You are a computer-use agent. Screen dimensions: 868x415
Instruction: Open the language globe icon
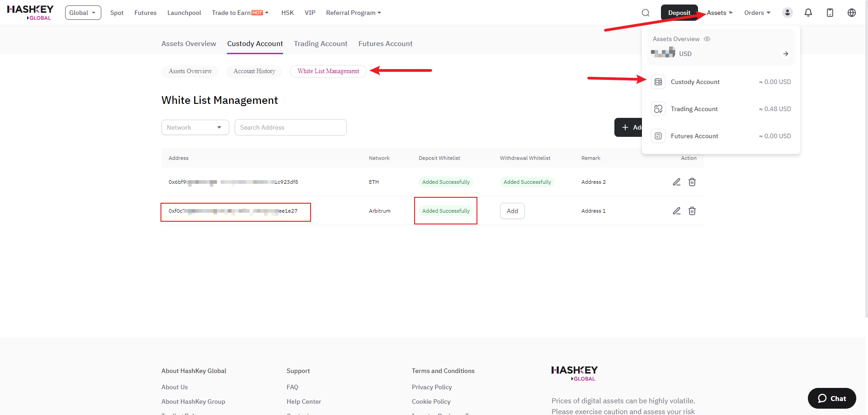pyautogui.click(x=852, y=13)
